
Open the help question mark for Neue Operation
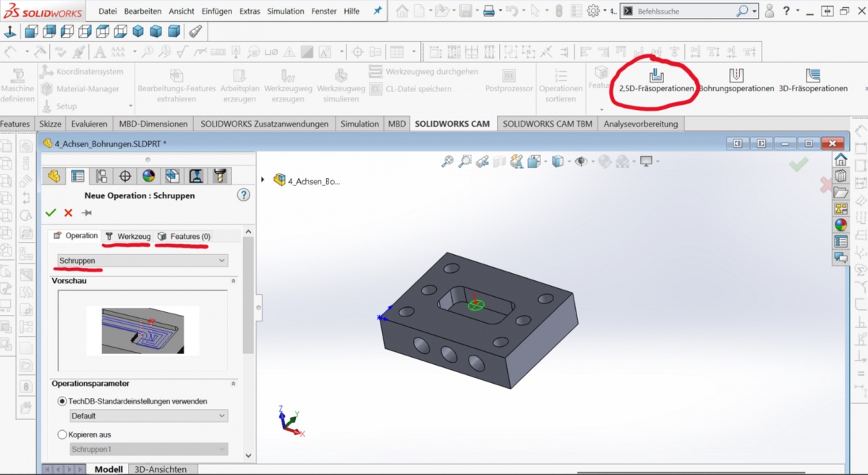244,195
